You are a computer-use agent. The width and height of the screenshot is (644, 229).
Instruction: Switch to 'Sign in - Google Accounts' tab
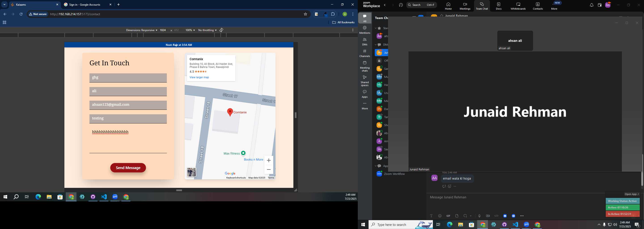click(87, 5)
